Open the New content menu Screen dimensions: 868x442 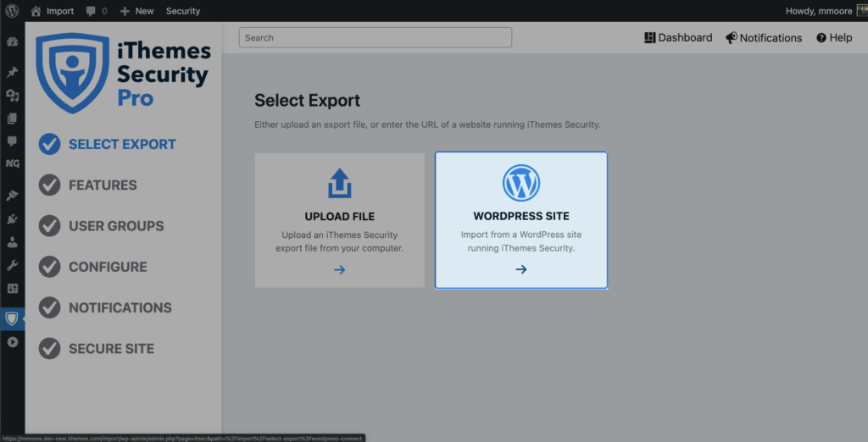pos(136,10)
